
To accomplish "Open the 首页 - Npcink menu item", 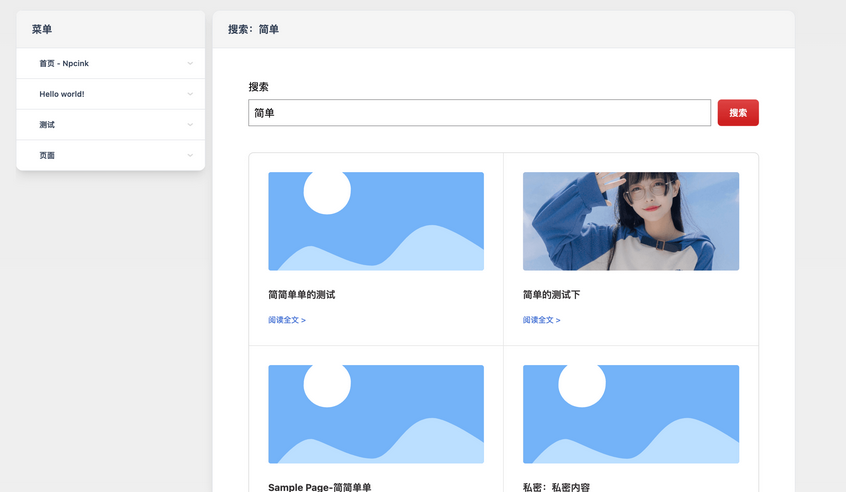I will (64, 64).
